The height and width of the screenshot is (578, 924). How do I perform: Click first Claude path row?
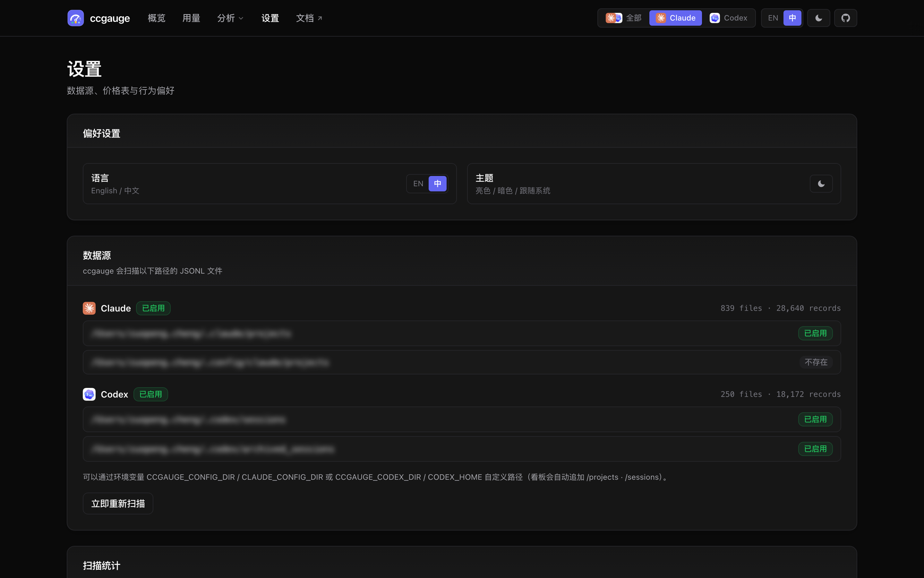coord(462,333)
